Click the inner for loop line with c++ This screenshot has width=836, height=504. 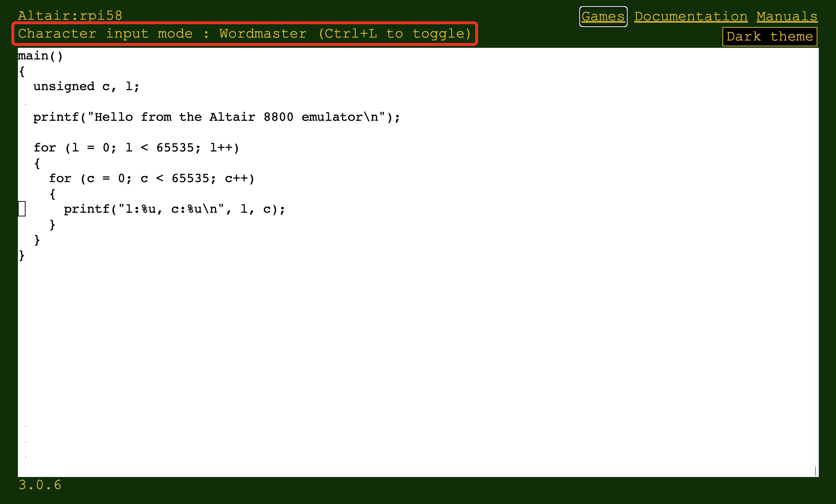152,178
